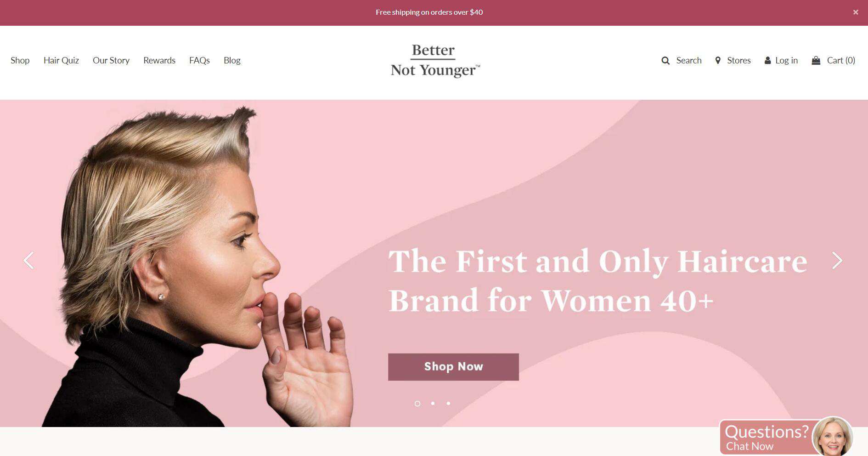Select the second carousel slide dot

click(433, 403)
